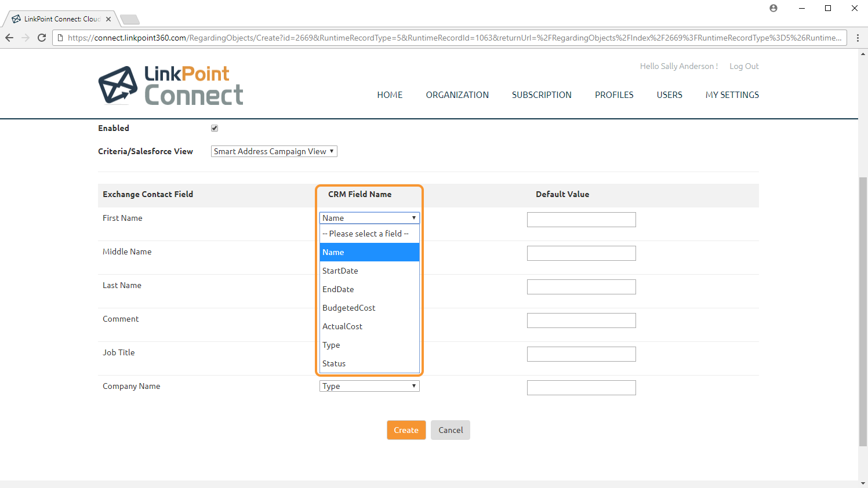Click the 'CRM Field Name' column header

click(359, 194)
